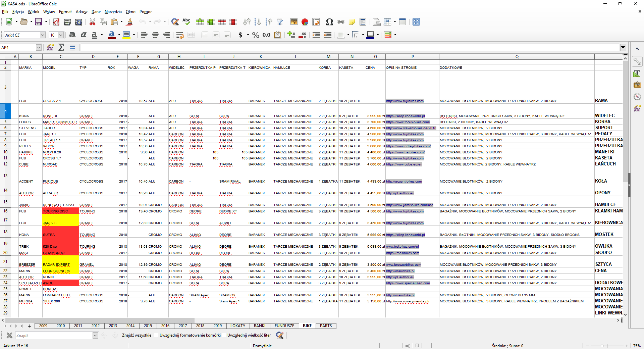The image size is (644, 349).
Task: Open sidebar Gallery panel
Action: click(637, 85)
